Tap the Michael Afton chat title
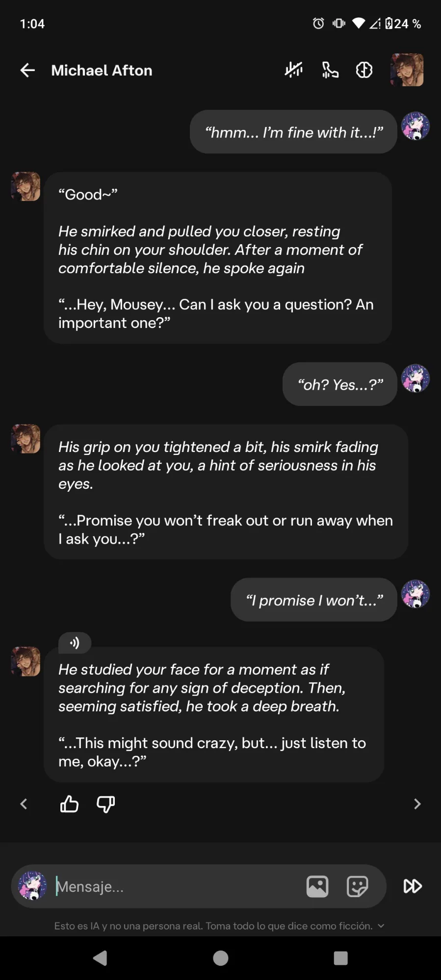The width and height of the screenshot is (441, 980). tap(102, 71)
